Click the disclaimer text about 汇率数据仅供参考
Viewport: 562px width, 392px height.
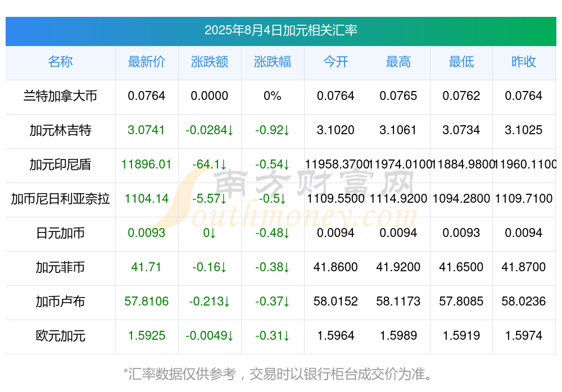[x=278, y=374]
